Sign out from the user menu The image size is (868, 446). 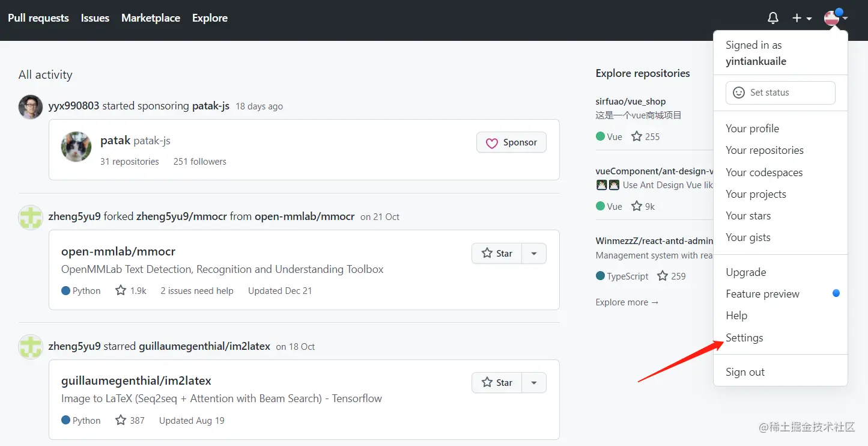780,372
